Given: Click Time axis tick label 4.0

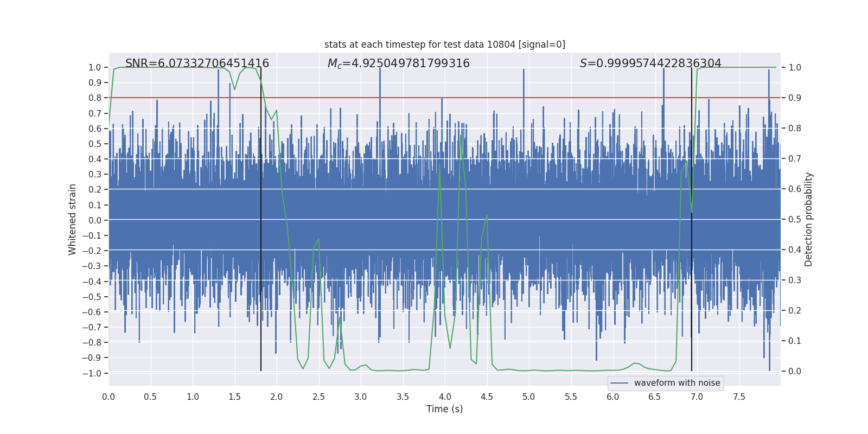Looking at the screenshot, I should coord(445,397).
